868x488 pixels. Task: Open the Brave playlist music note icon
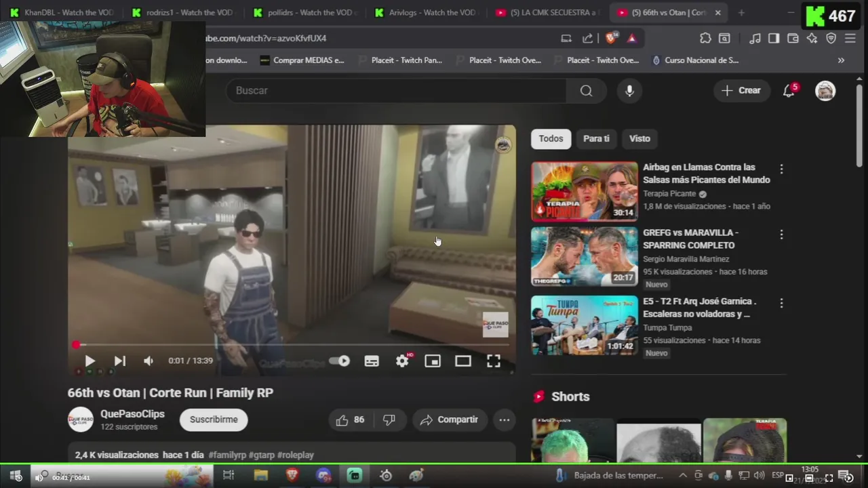point(755,39)
